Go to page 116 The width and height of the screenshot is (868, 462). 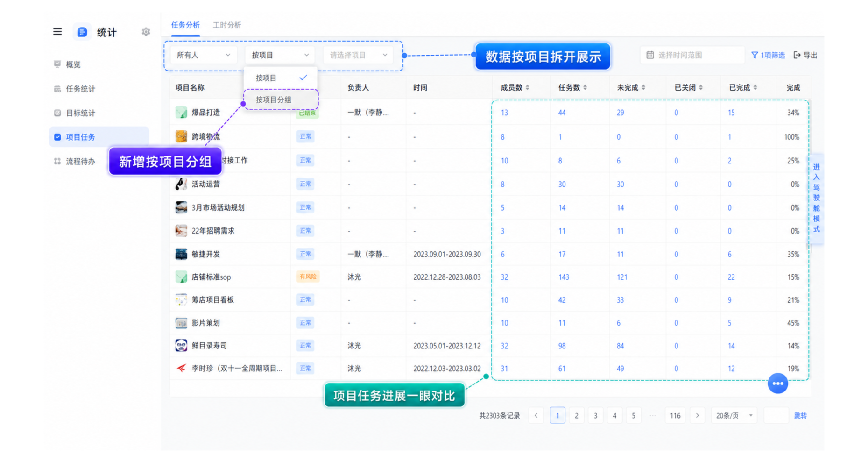click(x=675, y=415)
